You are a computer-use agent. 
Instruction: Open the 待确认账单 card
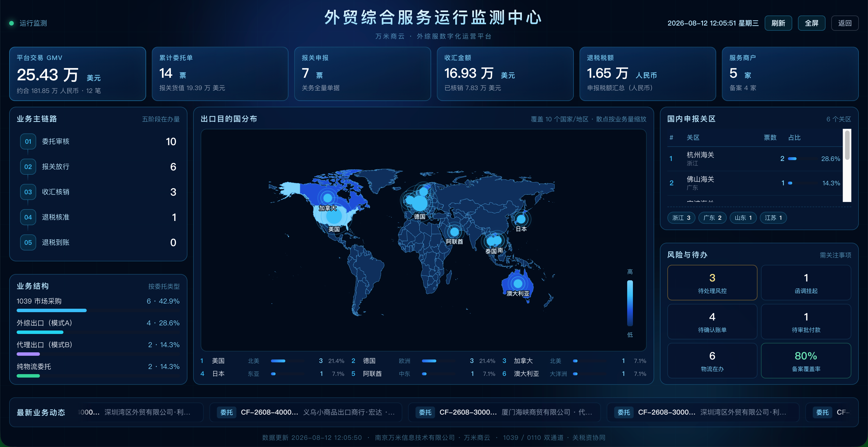click(712, 322)
